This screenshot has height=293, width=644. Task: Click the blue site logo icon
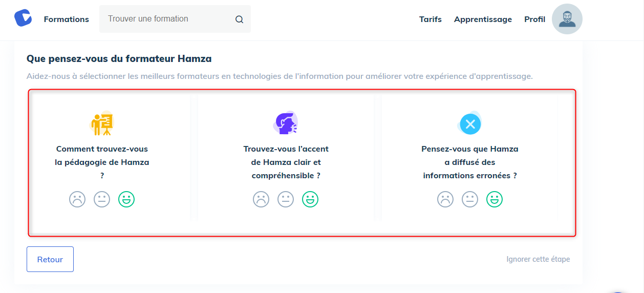tap(23, 18)
